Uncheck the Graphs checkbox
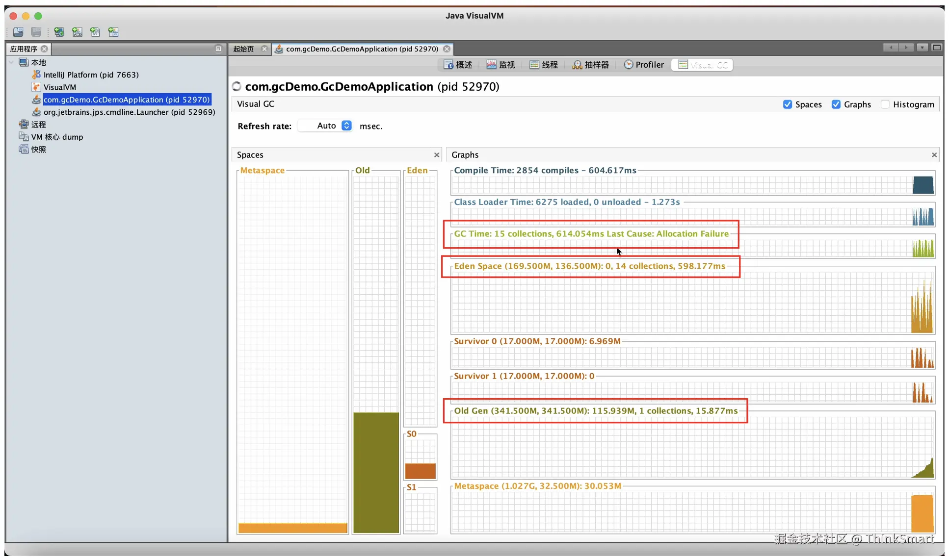949x560 pixels. click(x=836, y=104)
